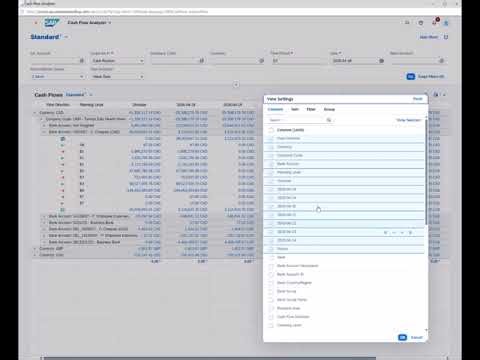480x360 pixels.
Task: Toggle the Planning Level column checkbox
Action: pyautogui.click(x=271, y=172)
